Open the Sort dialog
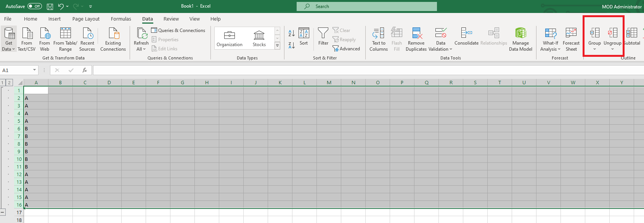Screen dimensions: 644x223 (304, 37)
